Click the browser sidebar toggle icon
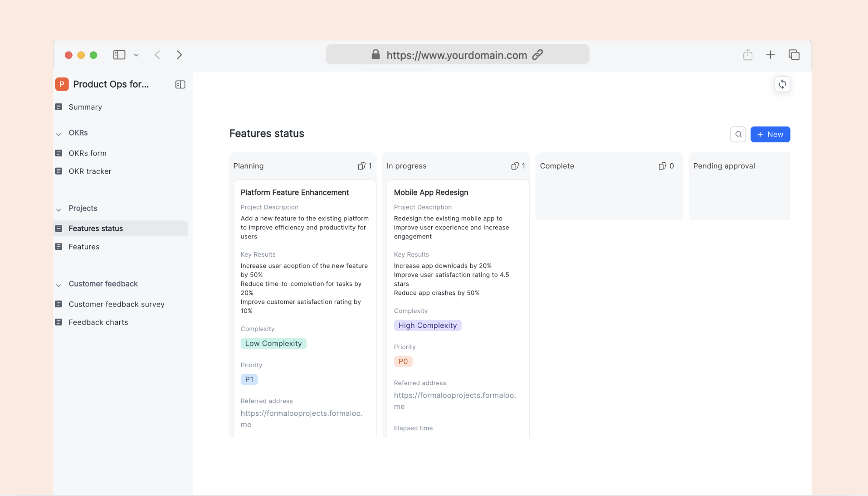Viewport: 868px width, 496px height. pyautogui.click(x=119, y=55)
